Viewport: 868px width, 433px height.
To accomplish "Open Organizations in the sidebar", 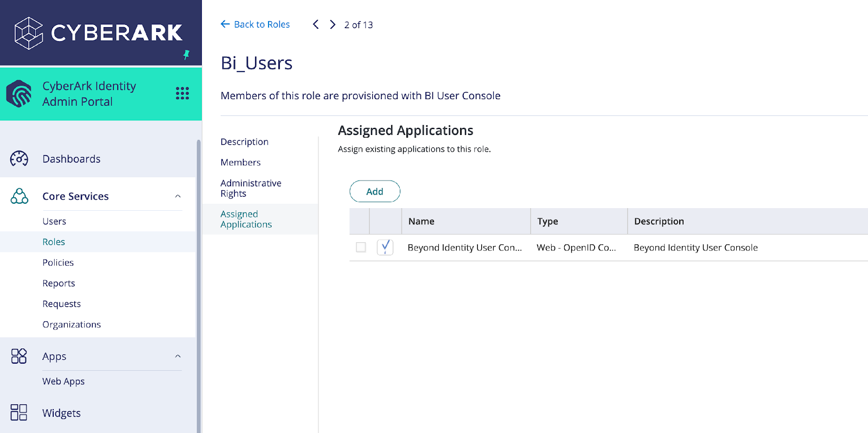I will pyautogui.click(x=72, y=325).
